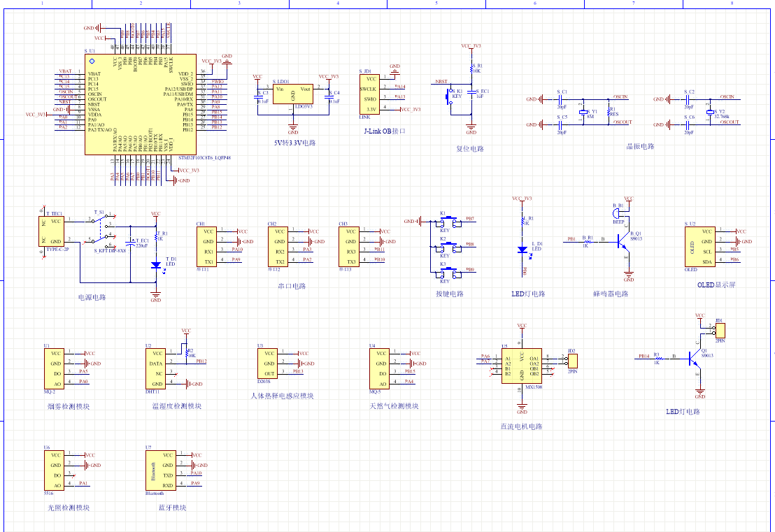Select the '5V转3.3V电路' section label

coord(295,143)
